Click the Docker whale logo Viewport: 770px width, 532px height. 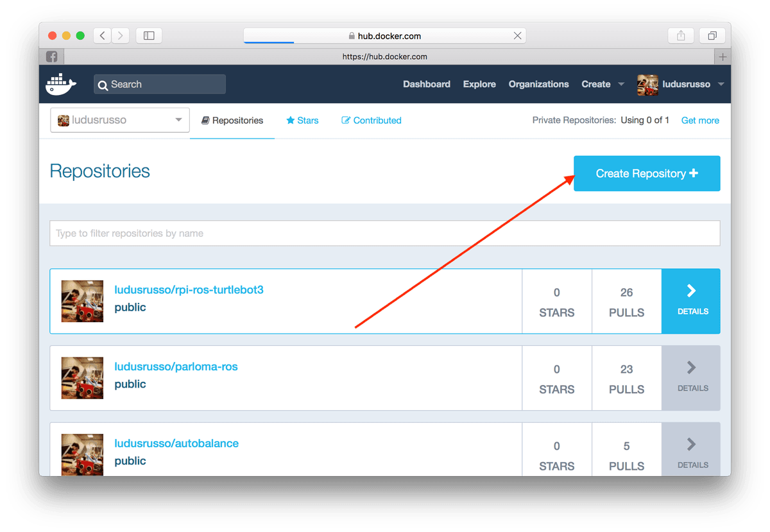pyautogui.click(x=60, y=83)
